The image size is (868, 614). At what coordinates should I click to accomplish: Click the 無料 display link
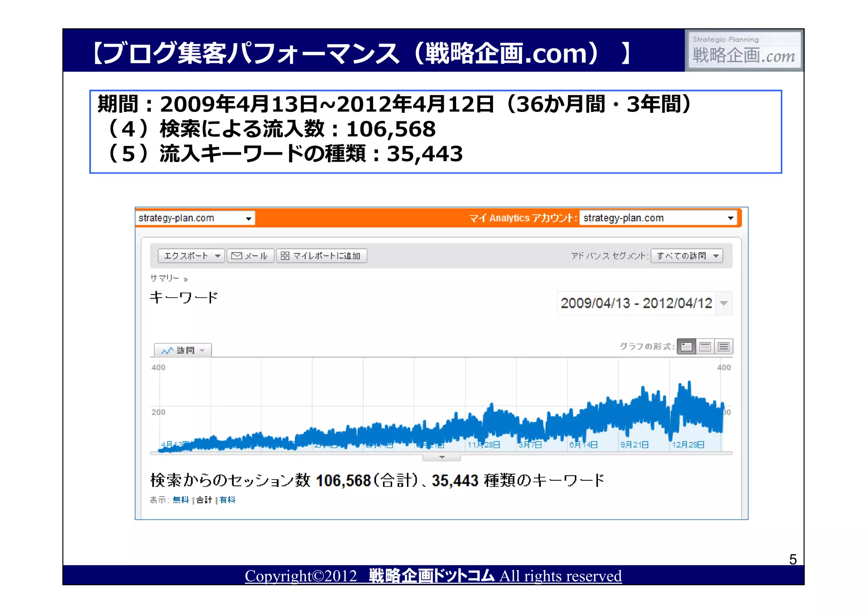(181, 500)
